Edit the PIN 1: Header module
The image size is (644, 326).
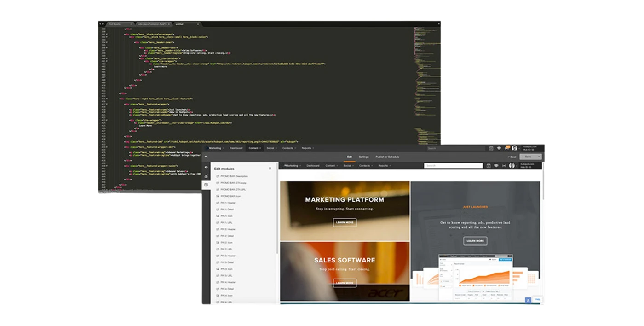click(x=225, y=203)
